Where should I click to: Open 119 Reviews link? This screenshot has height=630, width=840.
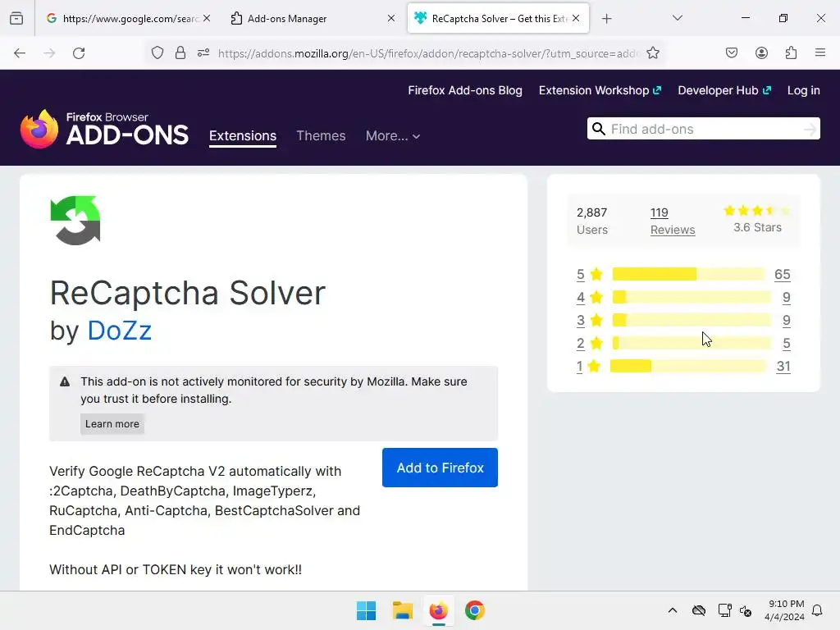(x=673, y=221)
